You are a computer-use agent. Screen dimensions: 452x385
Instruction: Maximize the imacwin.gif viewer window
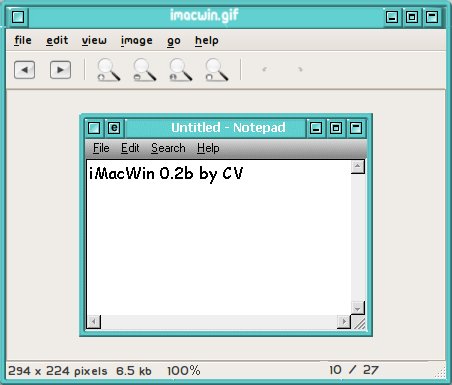(x=412, y=17)
